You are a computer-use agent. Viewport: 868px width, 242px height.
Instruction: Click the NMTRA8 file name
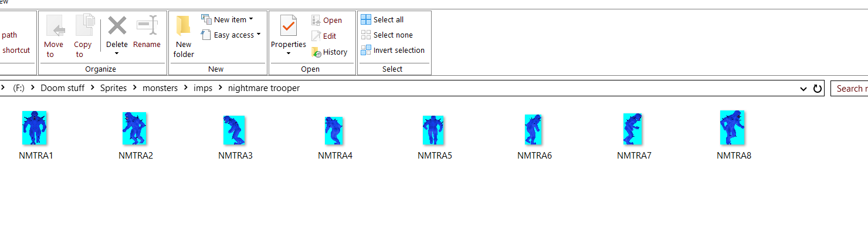tap(734, 156)
